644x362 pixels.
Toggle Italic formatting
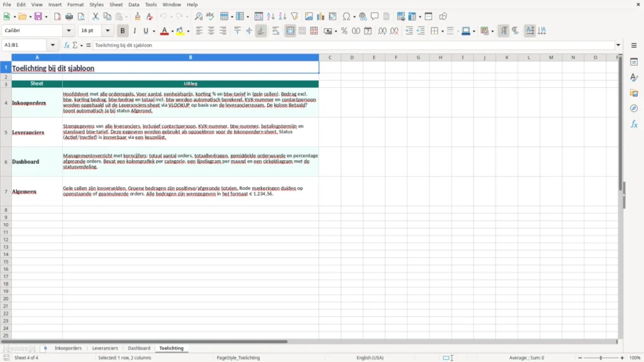pyautogui.click(x=135, y=31)
